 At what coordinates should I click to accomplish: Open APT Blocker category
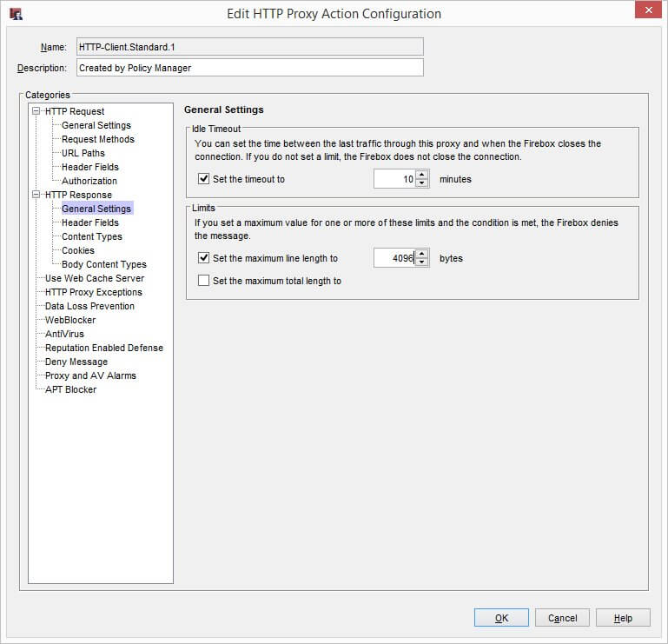point(70,389)
